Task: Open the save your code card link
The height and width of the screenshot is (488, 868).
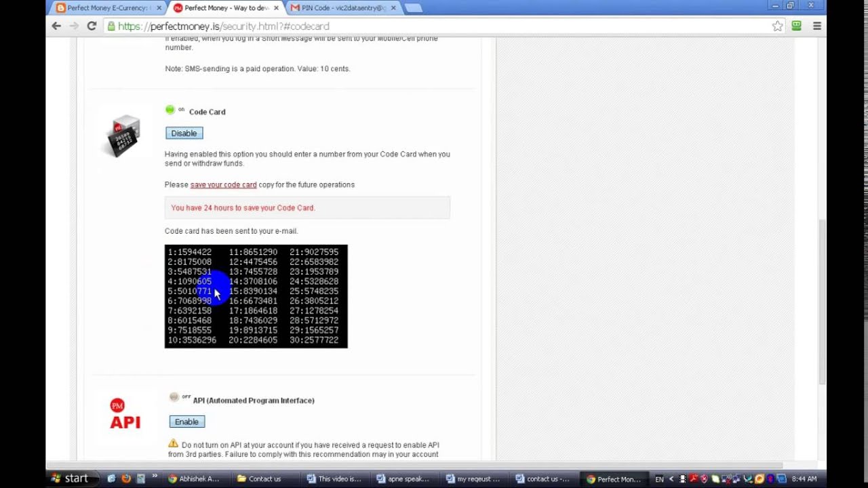Action: [x=223, y=184]
